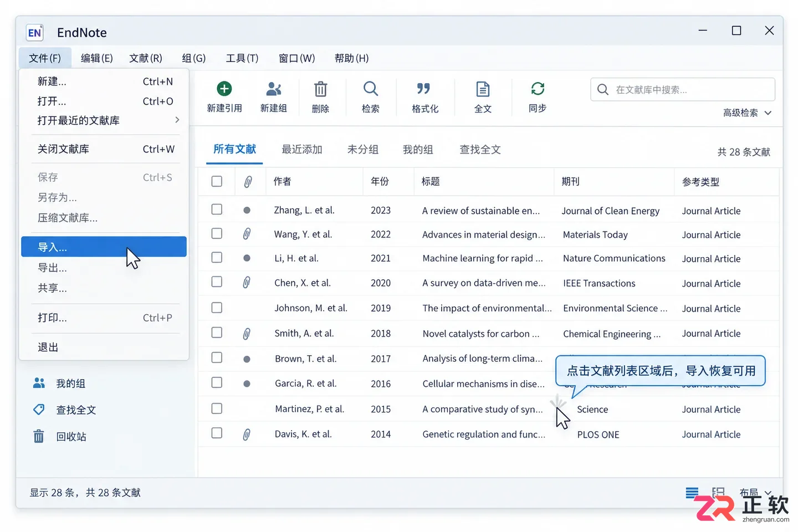This screenshot has width=798, height=532.
Task: Open the 布局 layout dropdown
Action: 755,493
